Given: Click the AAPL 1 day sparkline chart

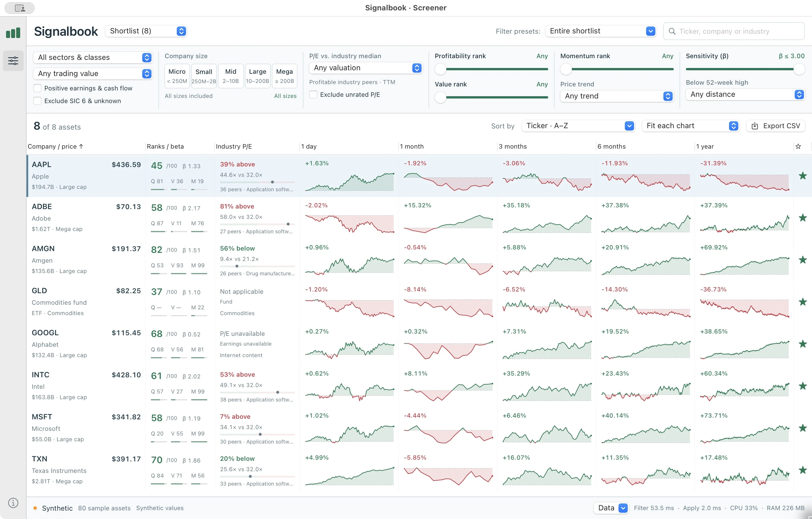Looking at the screenshot, I should [x=349, y=182].
